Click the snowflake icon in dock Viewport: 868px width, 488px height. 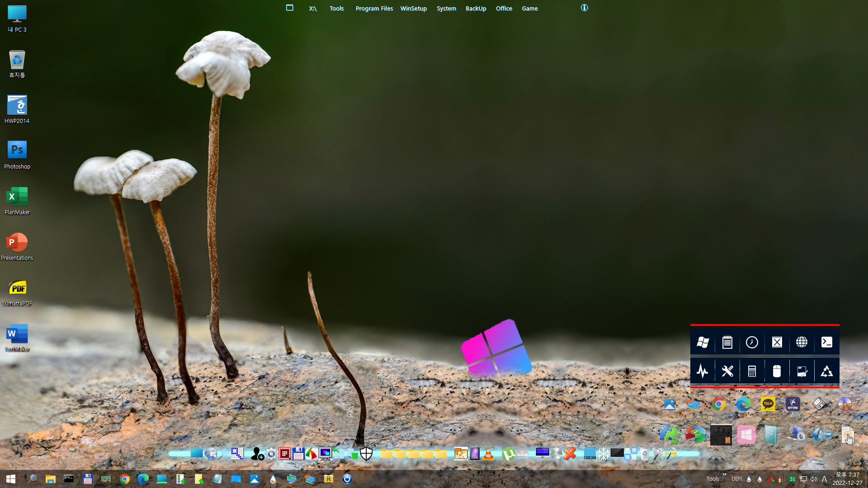603,454
